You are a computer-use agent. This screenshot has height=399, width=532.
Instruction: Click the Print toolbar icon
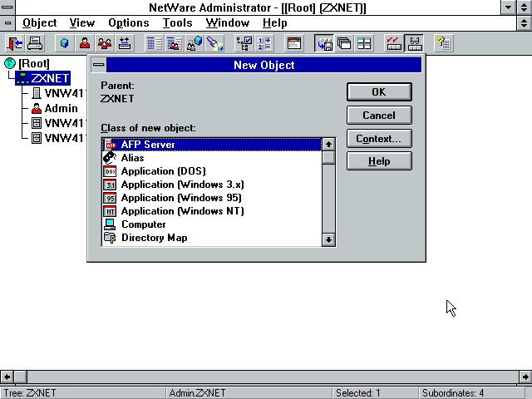pyautogui.click(x=35, y=43)
